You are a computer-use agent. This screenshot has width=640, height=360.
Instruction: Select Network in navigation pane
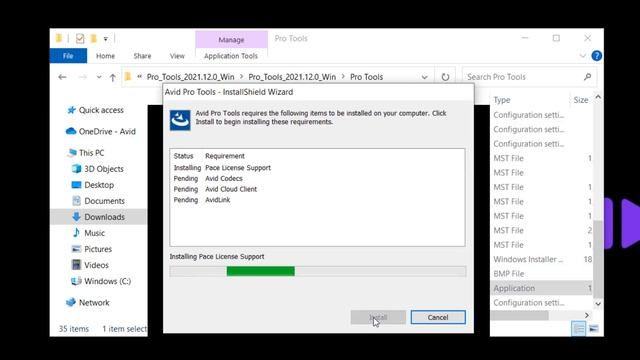(x=88, y=302)
